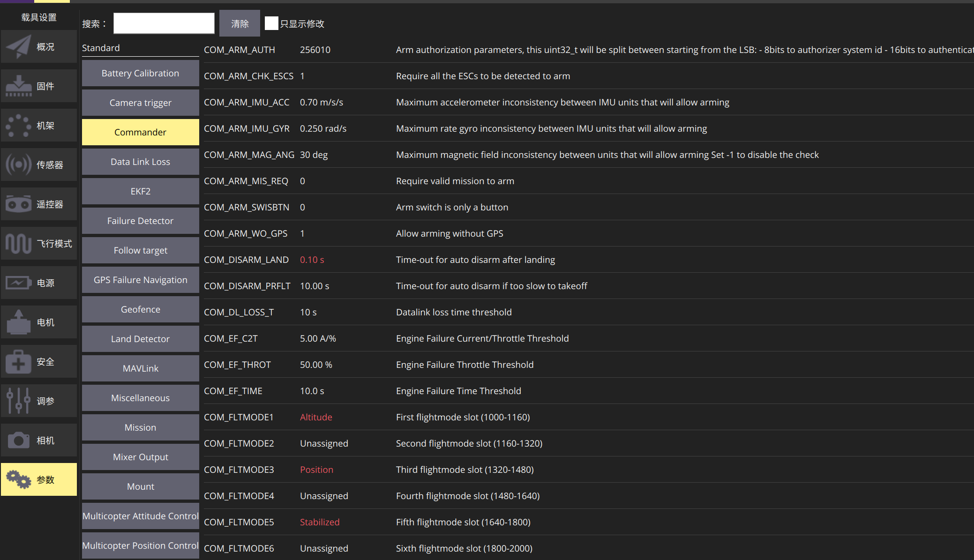Open the 安全 safety medkit icon

(19, 362)
